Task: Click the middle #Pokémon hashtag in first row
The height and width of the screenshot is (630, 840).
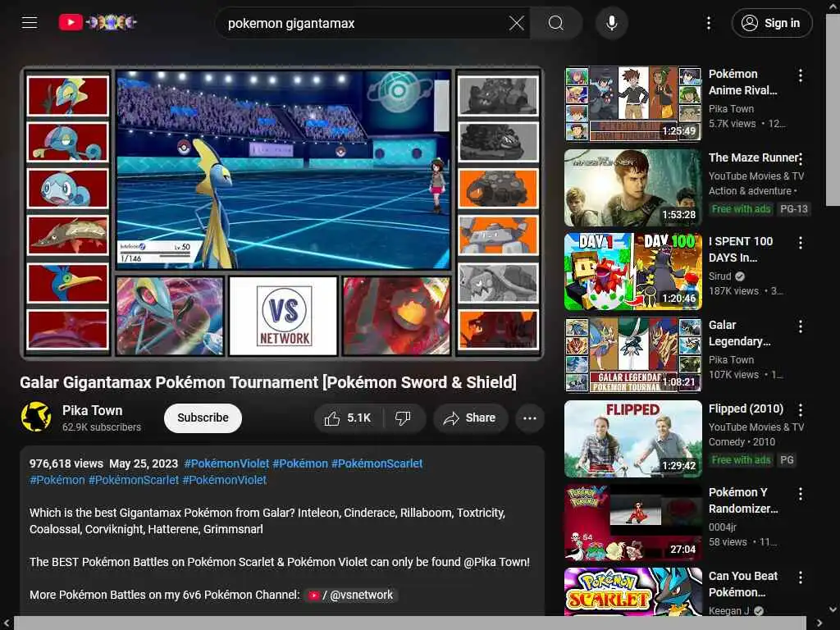Action: [x=300, y=463]
